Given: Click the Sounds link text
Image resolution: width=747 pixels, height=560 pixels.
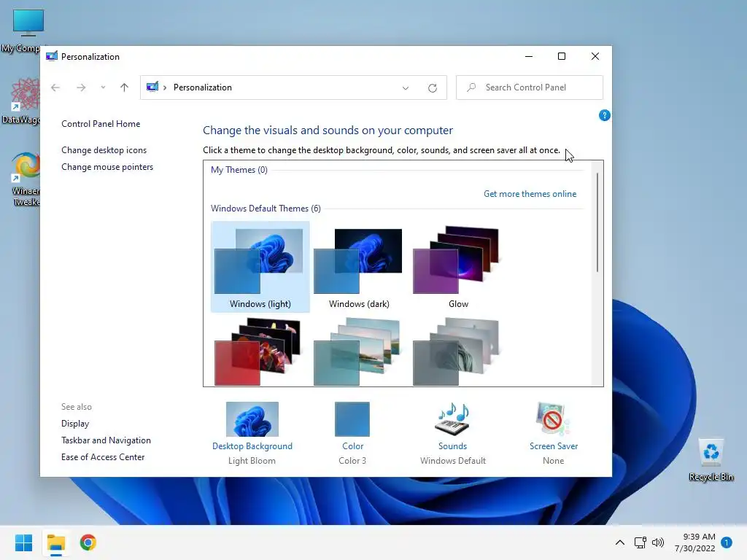Looking at the screenshot, I should coord(452,446).
